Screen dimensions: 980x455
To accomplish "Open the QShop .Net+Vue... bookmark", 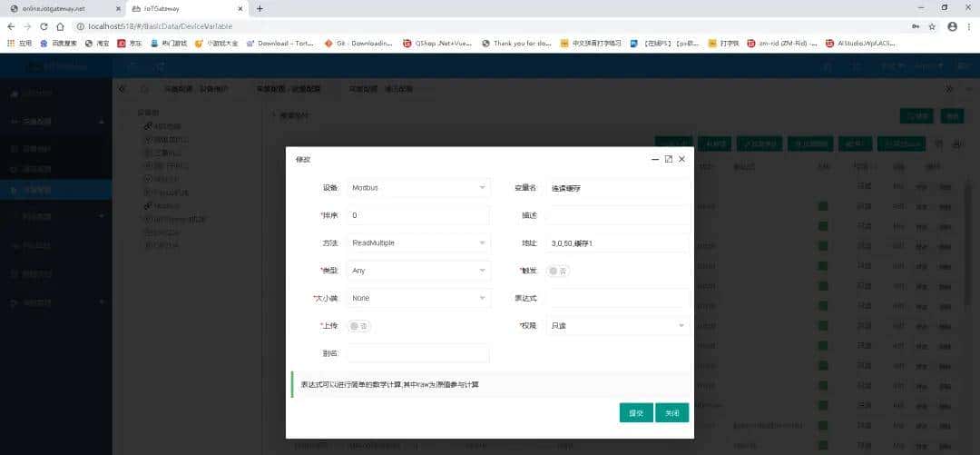I will point(437,44).
